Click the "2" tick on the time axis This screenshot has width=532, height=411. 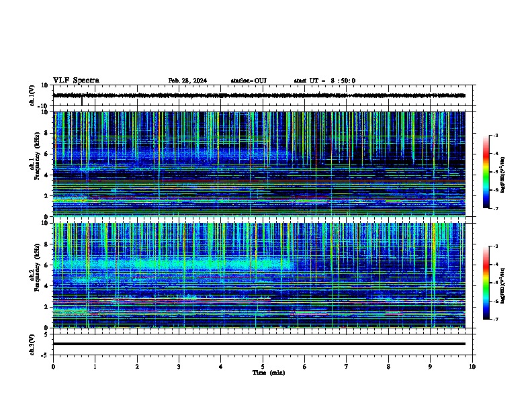(x=137, y=367)
